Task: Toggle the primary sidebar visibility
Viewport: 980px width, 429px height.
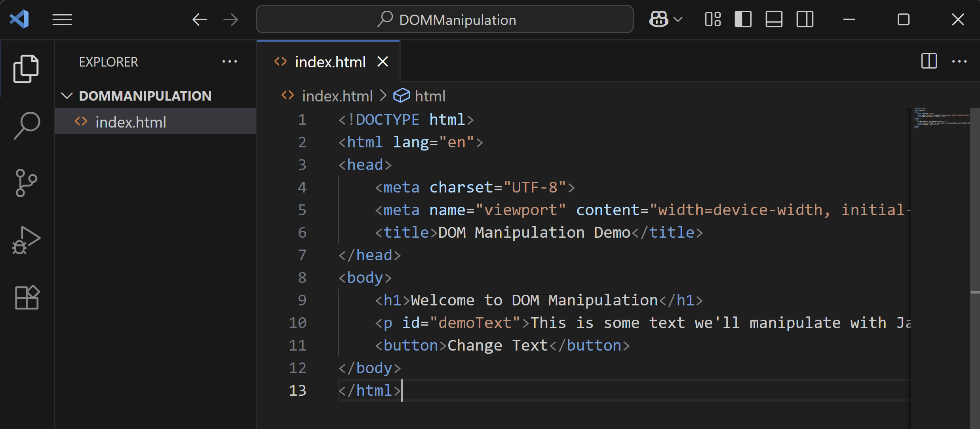Action: pos(743,19)
